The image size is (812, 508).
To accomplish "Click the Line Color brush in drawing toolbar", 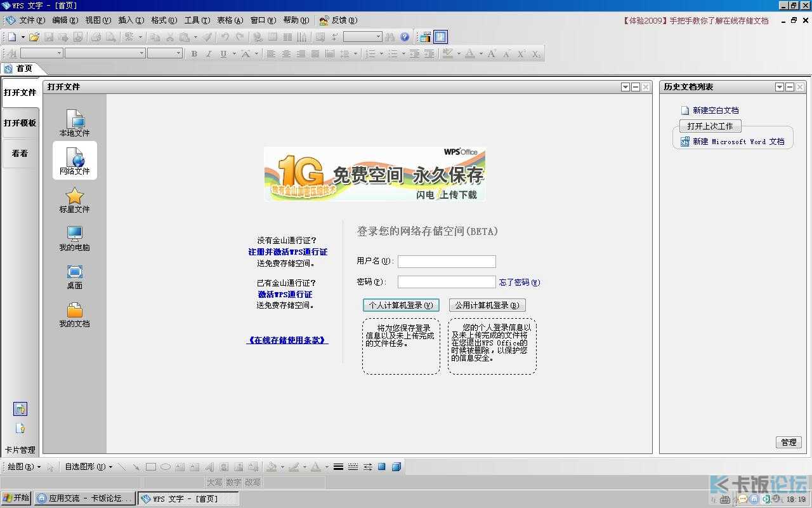I will click(x=294, y=467).
